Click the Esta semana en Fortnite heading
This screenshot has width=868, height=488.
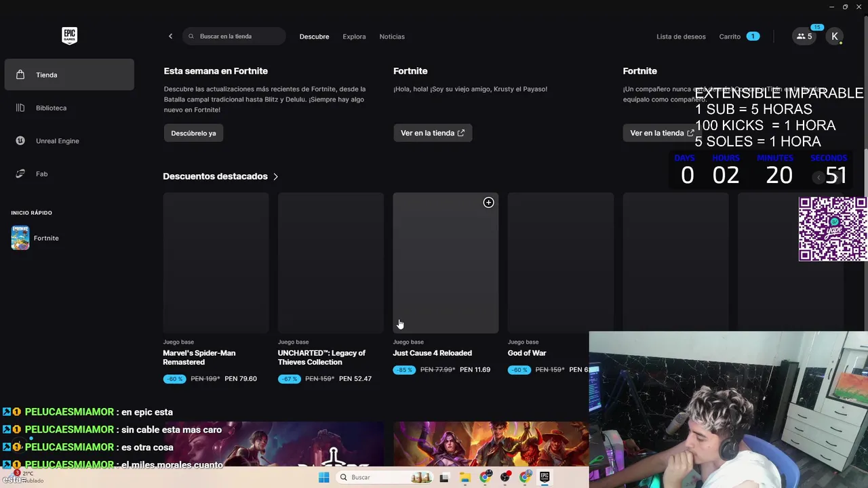216,71
